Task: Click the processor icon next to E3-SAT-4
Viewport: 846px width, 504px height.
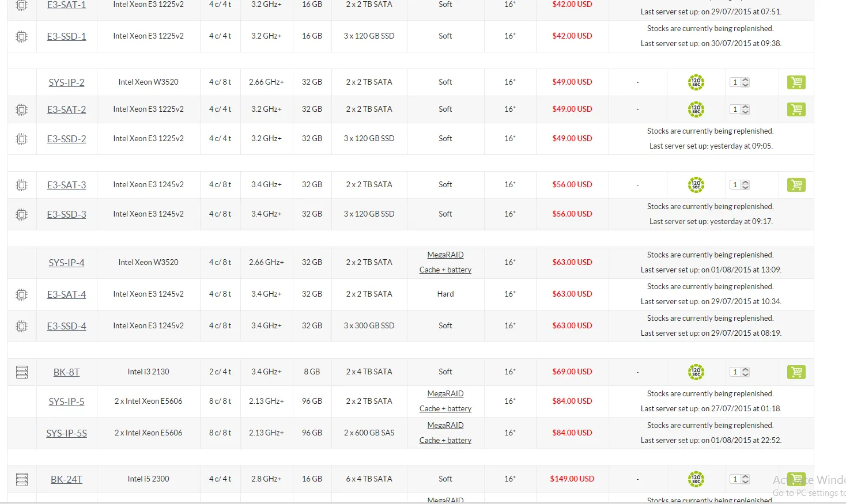Action: coord(21,294)
